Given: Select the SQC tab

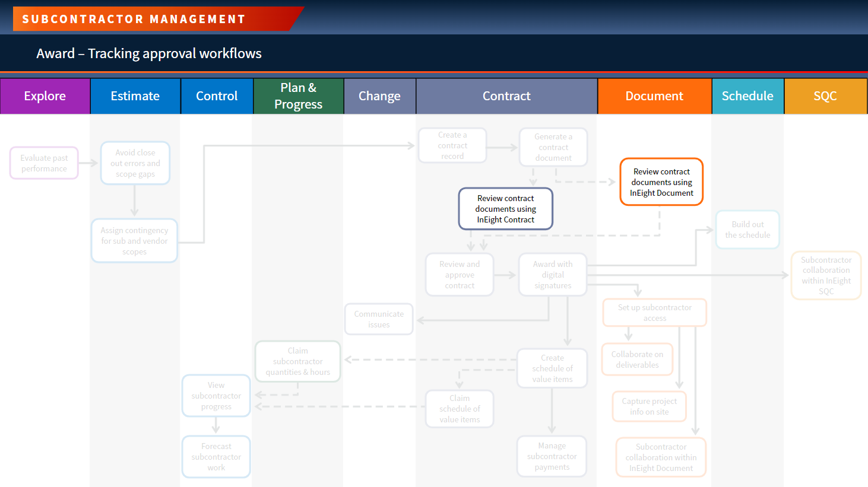Looking at the screenshot, I should [825, 96].
